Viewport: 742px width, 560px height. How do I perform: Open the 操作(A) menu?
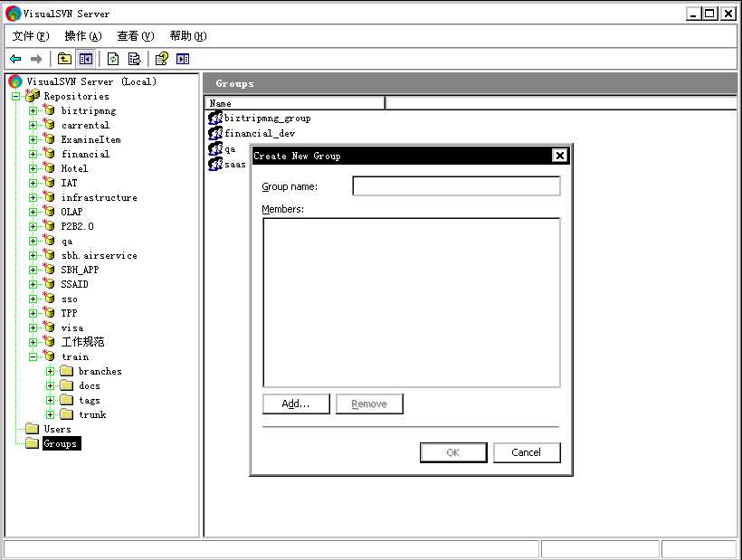pyautogui.click(x=83, y=36)
